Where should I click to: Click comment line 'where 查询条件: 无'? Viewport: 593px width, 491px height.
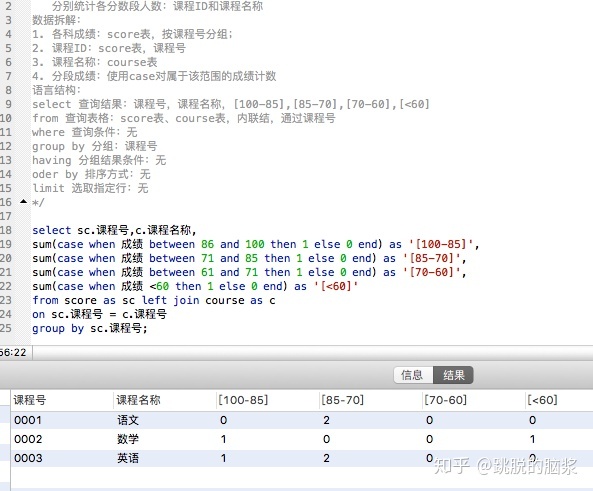[x=84, y=132]
